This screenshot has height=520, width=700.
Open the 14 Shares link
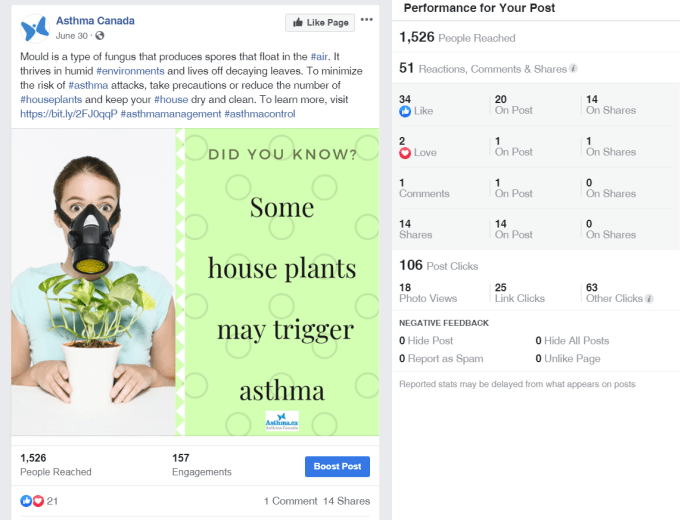pyautogui.click(x=346, y=501)
